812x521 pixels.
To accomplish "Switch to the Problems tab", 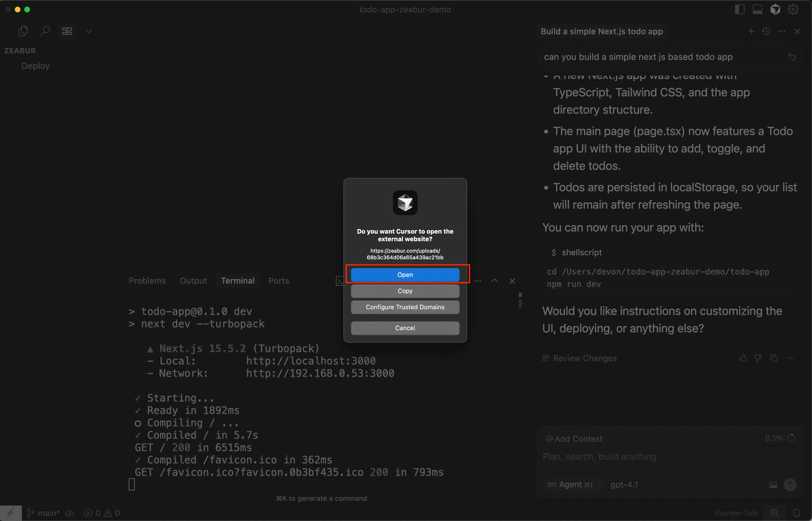I will [147, 281].
